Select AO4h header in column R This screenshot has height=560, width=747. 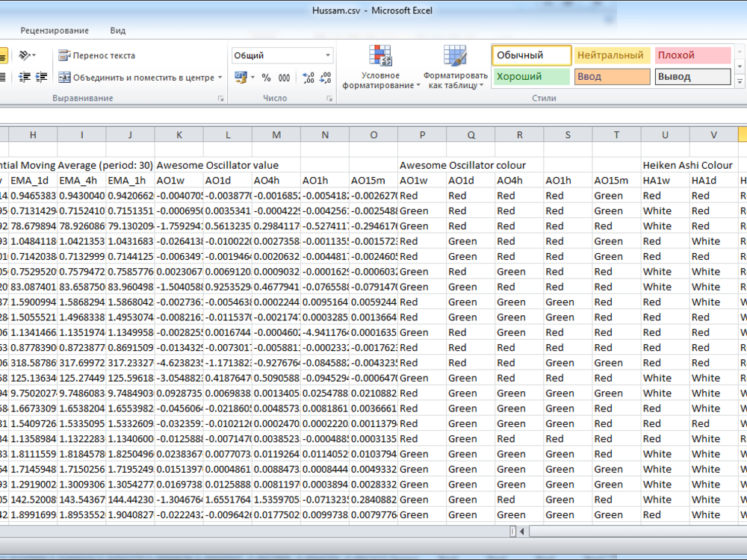click(519, 181)
